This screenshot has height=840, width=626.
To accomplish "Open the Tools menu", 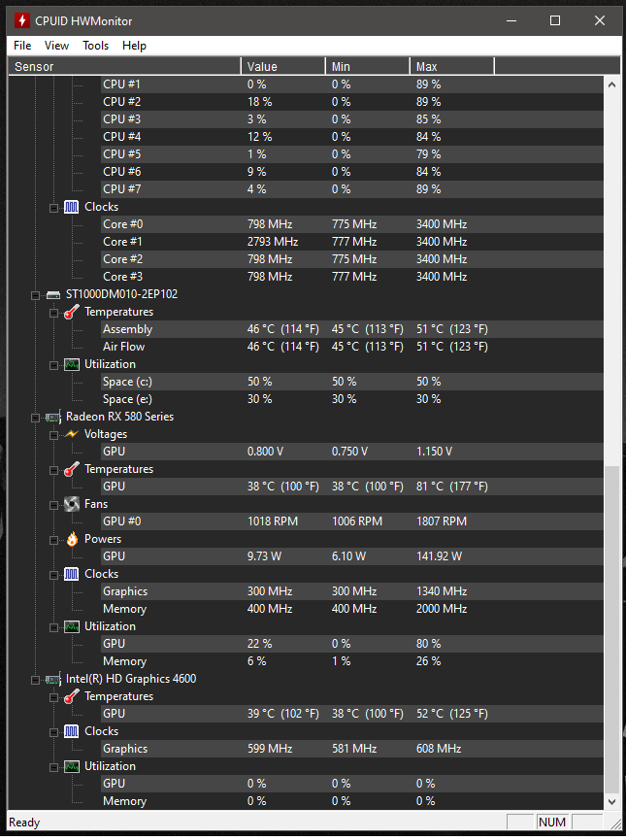I will pos(95,46).
